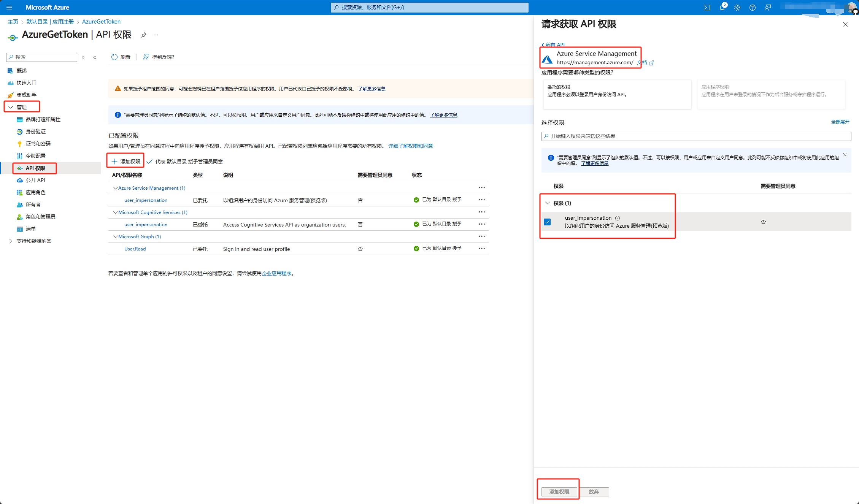Screen dimensions: 859x504
Task: Click the refresh icon labeled 刷新
Action: point(114,57)
